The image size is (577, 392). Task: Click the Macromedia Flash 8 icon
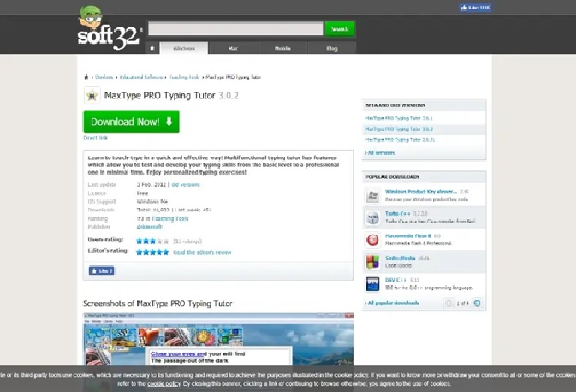[x=372, y=240]
